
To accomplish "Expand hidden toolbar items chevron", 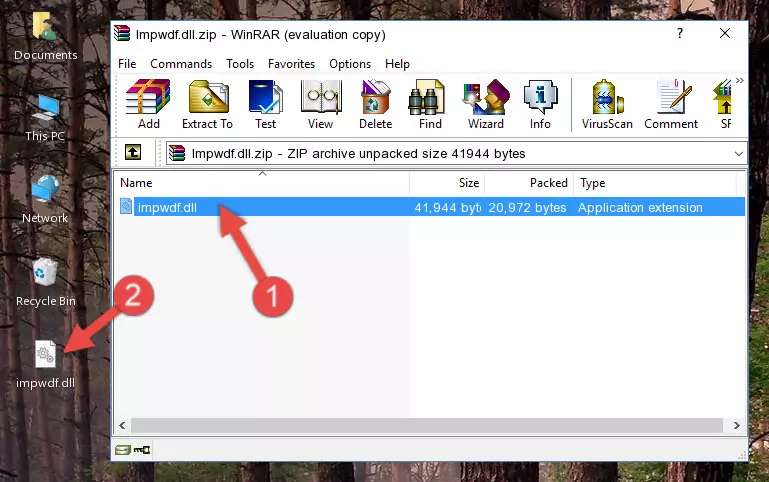I will click(740, 80).
